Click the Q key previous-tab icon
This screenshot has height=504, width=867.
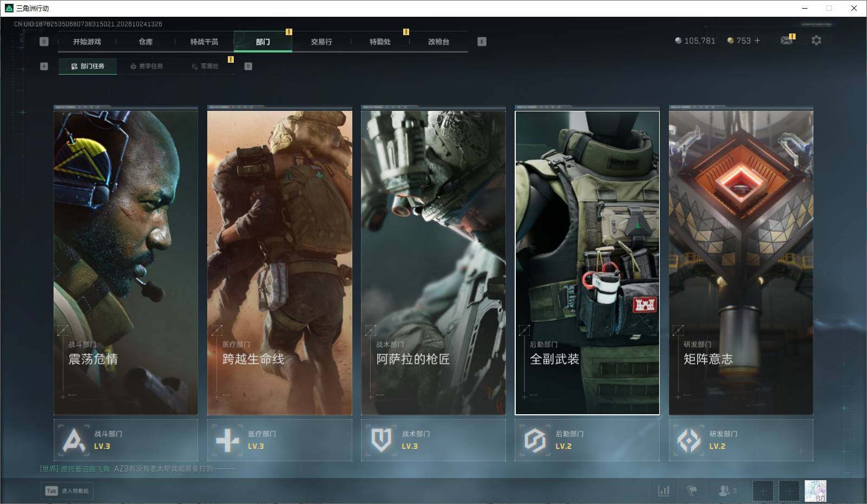pos(44,42)
